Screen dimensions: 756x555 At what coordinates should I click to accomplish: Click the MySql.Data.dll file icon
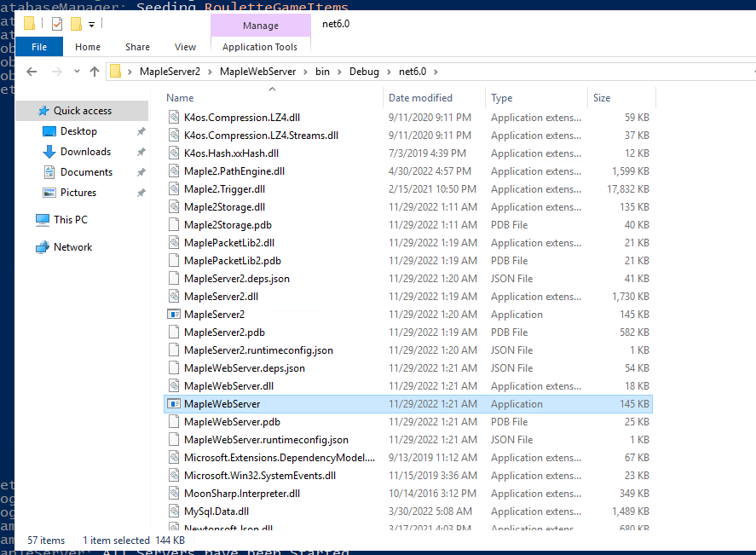tap(174, 512)
